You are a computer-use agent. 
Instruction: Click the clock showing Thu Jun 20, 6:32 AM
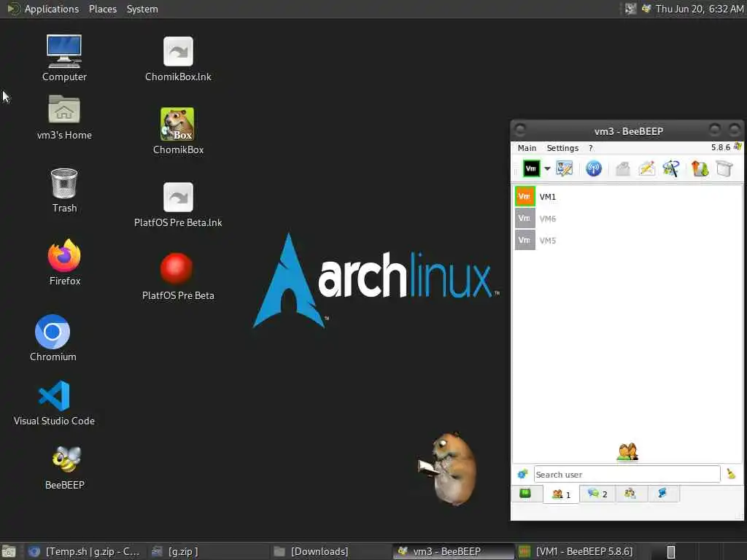point(700,9)
